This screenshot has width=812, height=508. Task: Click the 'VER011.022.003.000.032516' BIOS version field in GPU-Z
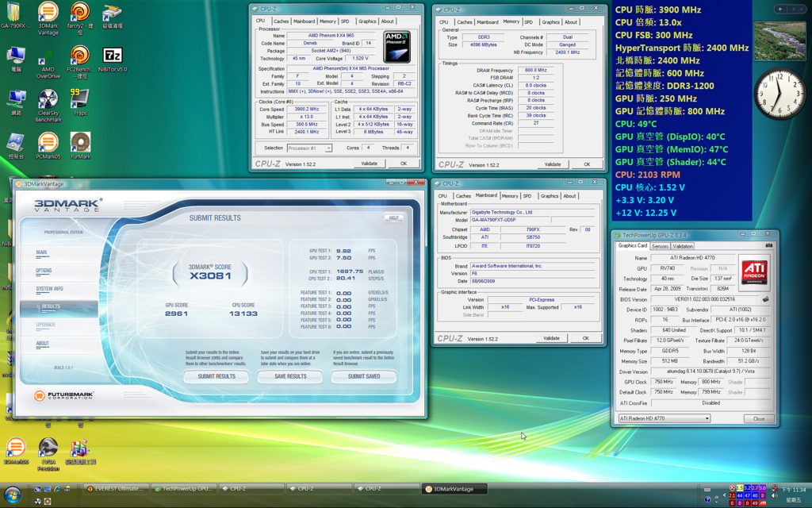tap(706, 299)
